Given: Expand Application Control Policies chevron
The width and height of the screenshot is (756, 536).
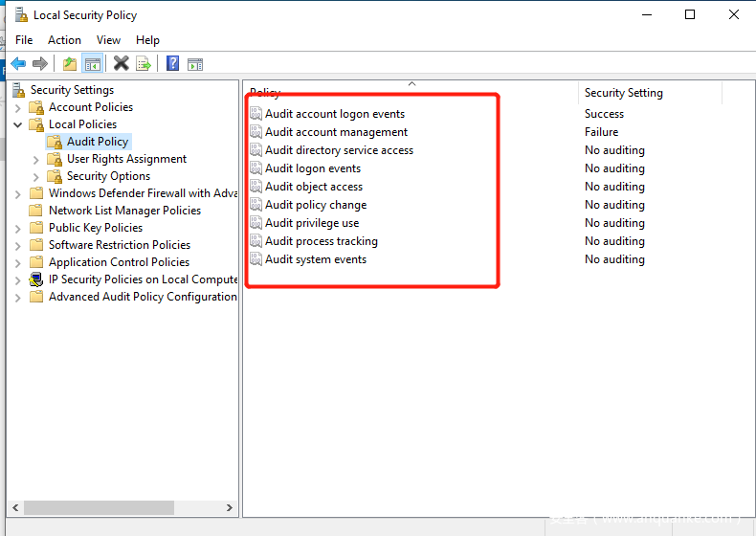Looking at the screenshot, I should [18, 263].
